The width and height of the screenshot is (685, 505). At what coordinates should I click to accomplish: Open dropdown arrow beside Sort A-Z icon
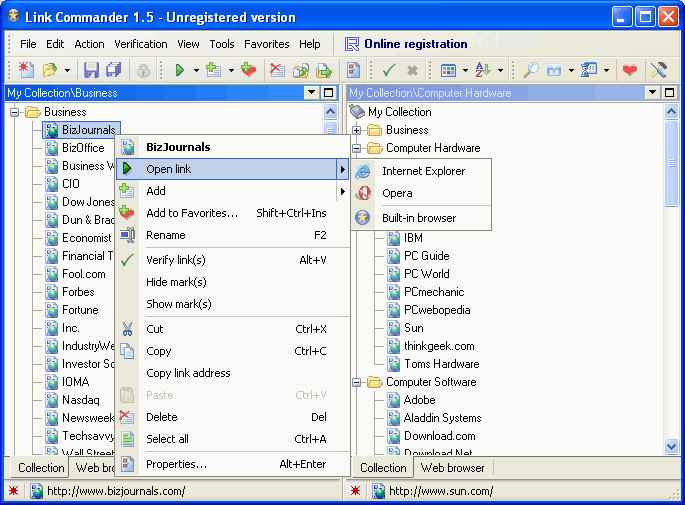(x=500, y=70)
